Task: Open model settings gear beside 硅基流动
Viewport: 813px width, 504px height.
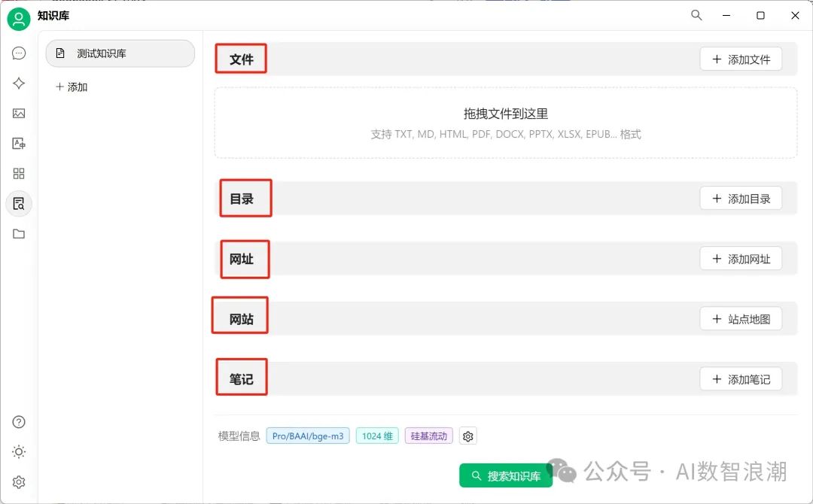Action: [x=467, y=436]
